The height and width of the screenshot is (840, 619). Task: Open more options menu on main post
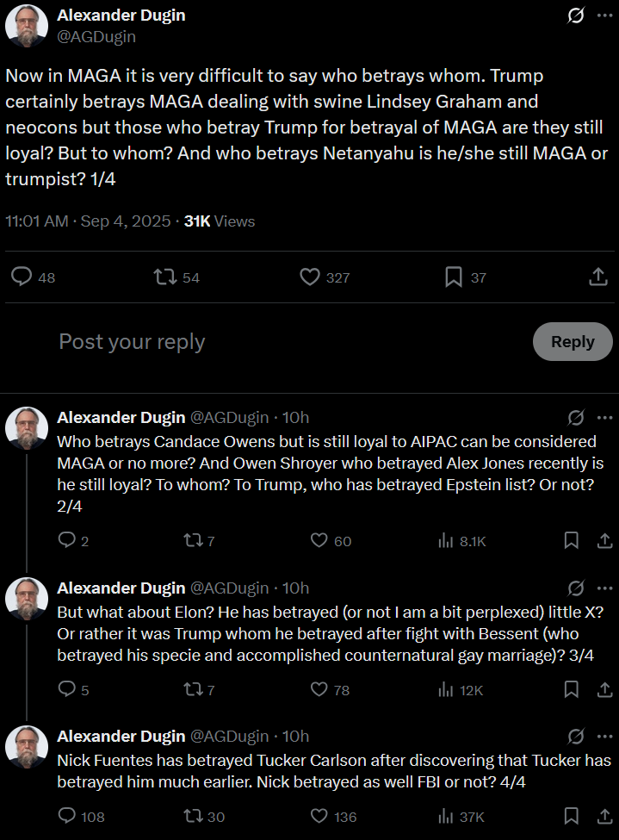click(x=604, y=16)
